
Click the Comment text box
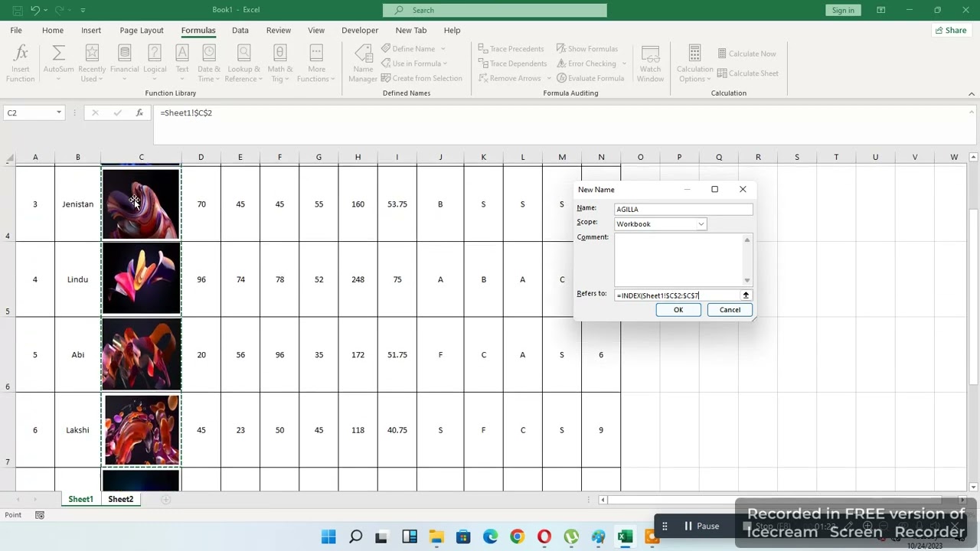(x=678, y=260)
